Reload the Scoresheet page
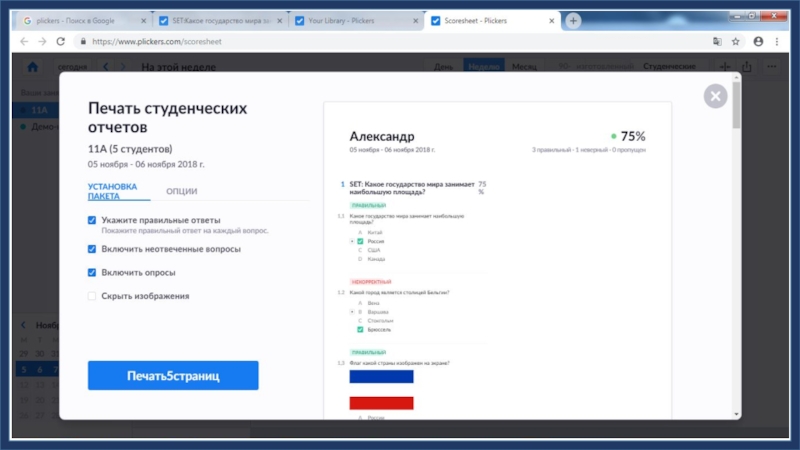Image resolution: width=800 pixels, height=450 pixels. [61, 42]
